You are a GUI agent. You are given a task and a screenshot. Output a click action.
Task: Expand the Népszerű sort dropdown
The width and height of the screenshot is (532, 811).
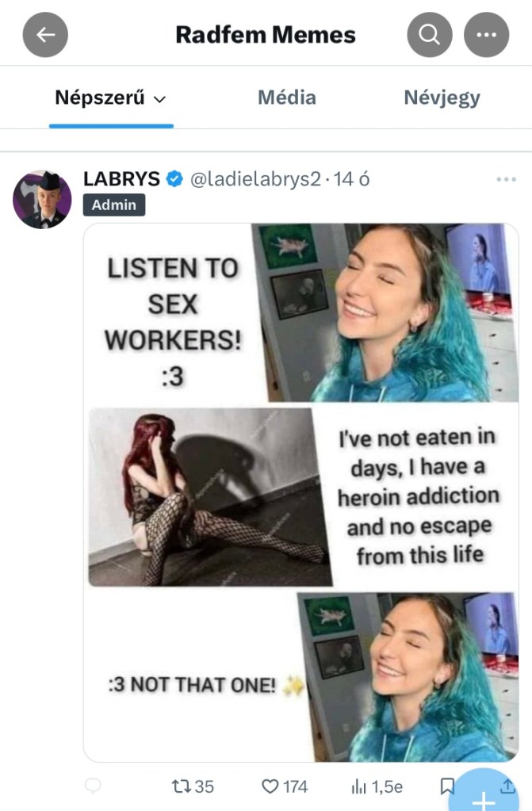(x=110, y=98)
